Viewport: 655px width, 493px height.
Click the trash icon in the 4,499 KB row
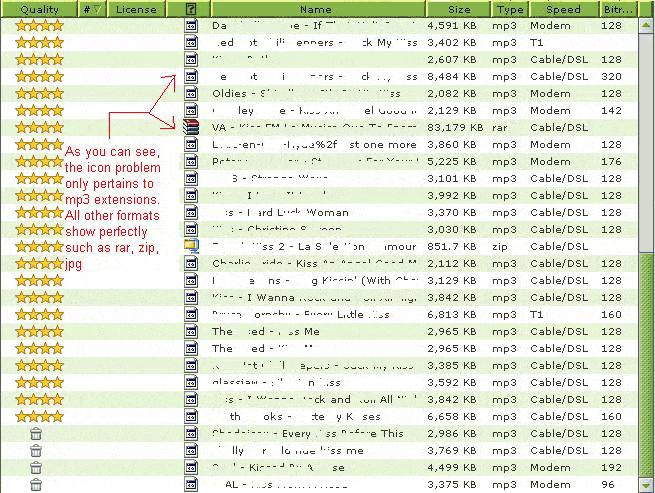36,467
